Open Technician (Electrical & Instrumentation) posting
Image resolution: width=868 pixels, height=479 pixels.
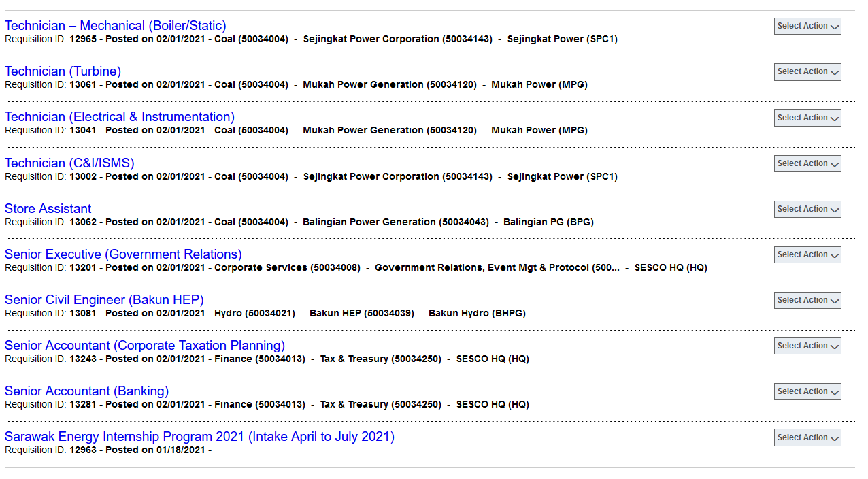click(x=120, y=117)
